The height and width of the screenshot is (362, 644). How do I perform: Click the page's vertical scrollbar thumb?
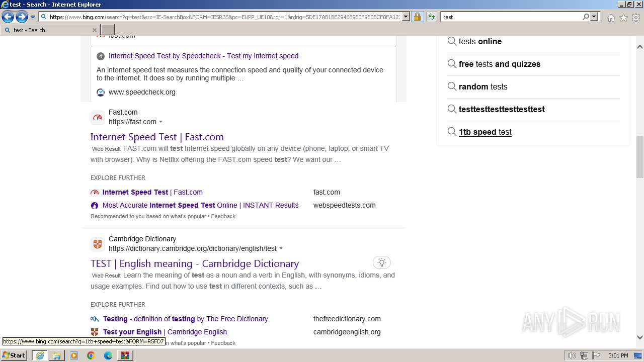coord(640,157)
